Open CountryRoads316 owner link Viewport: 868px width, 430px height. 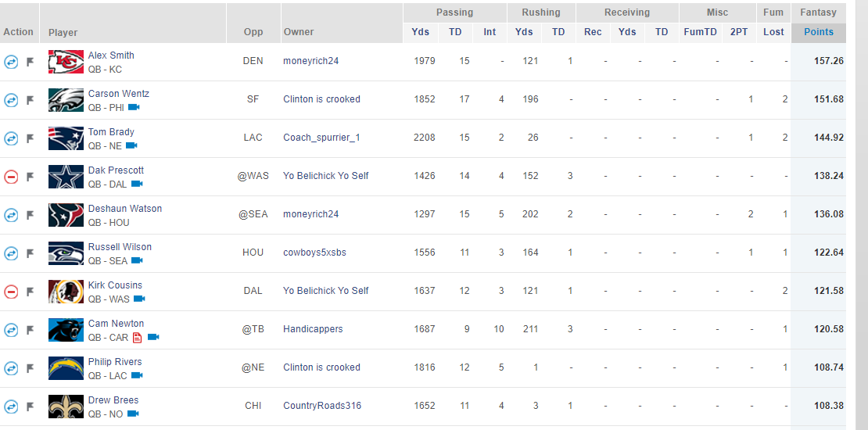coord(322,406)
